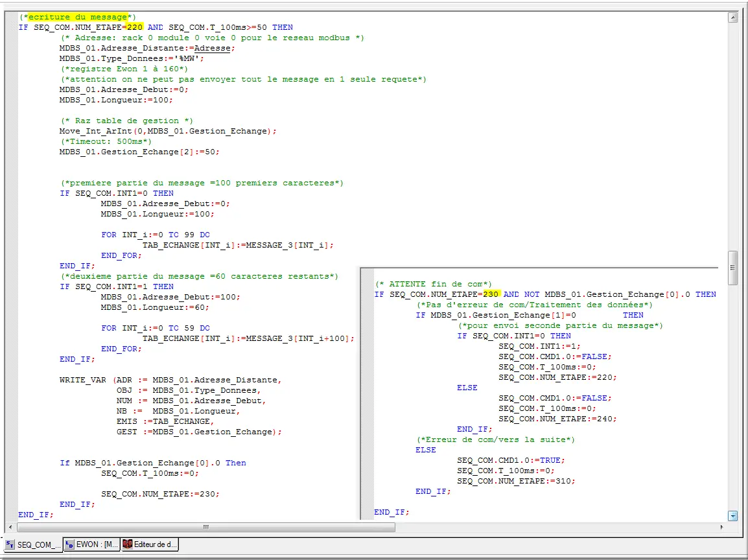Screen dimensions: 748x560
Task: Click the line "SEQ_COM.CMD1.0:=TRUE;"
Action: click(x=511, y=461)
